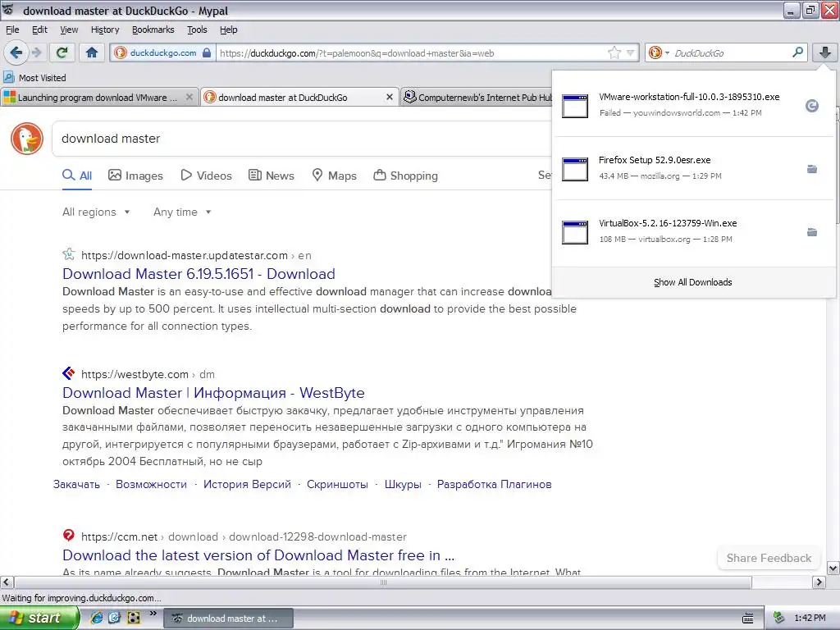Open the Home page button
Viewport: 840px width, 630px height.
pyautogui.click(x=92, y=52)
